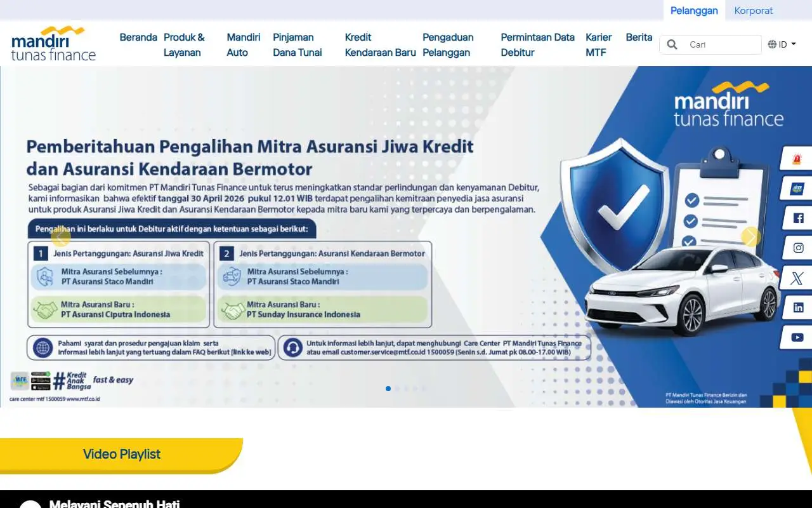Go to Beranda in the navigation
This screenshot has height=508, width=812.
138,37
